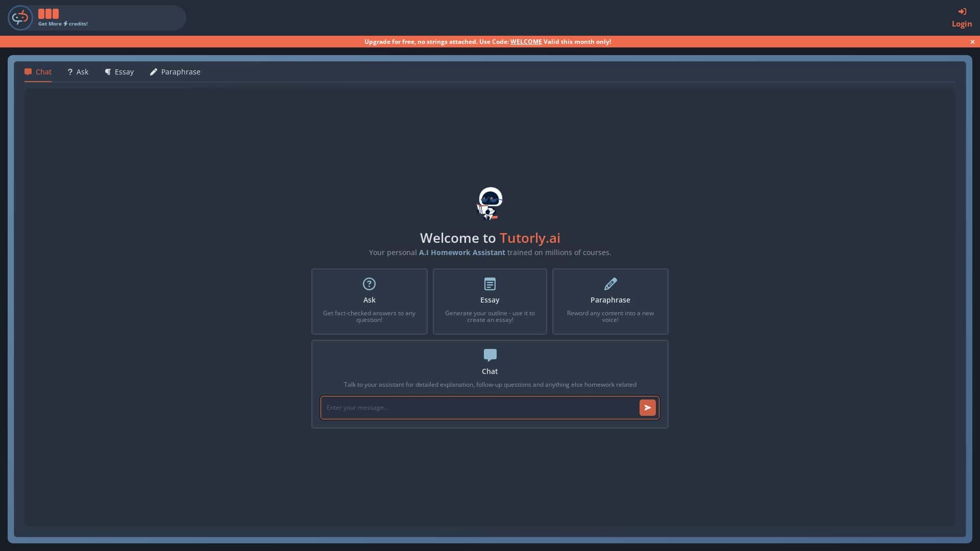Click the pencil icon beside the Paraphrase tab
The height and width of the screenshot is (551, 980).
(154, 72)
